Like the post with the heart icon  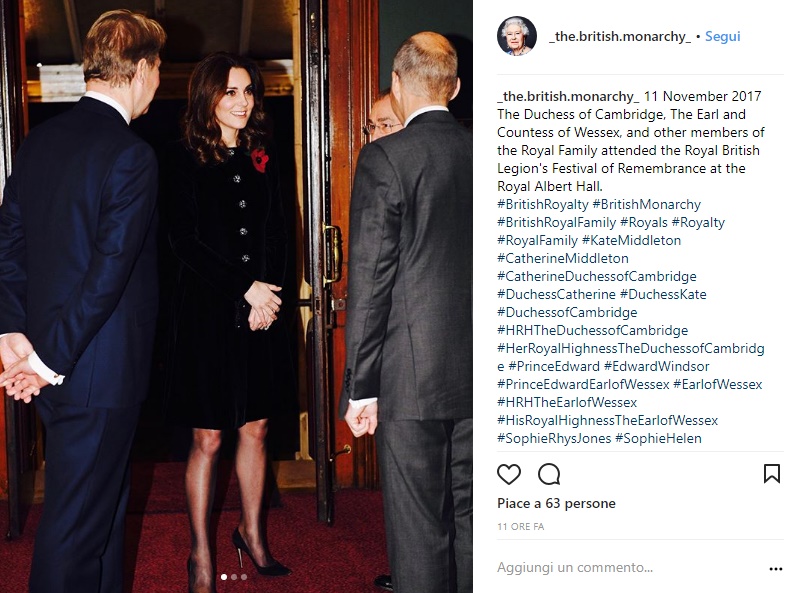(509, 474)
